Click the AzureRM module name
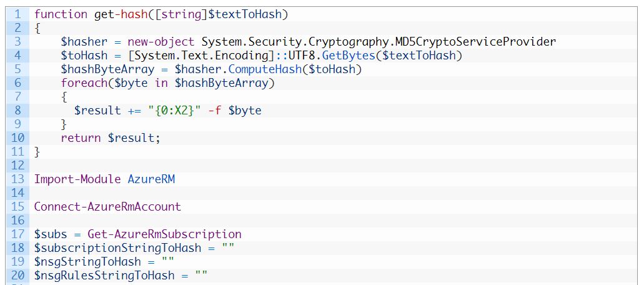644x285 pixels. pos(151,179)
